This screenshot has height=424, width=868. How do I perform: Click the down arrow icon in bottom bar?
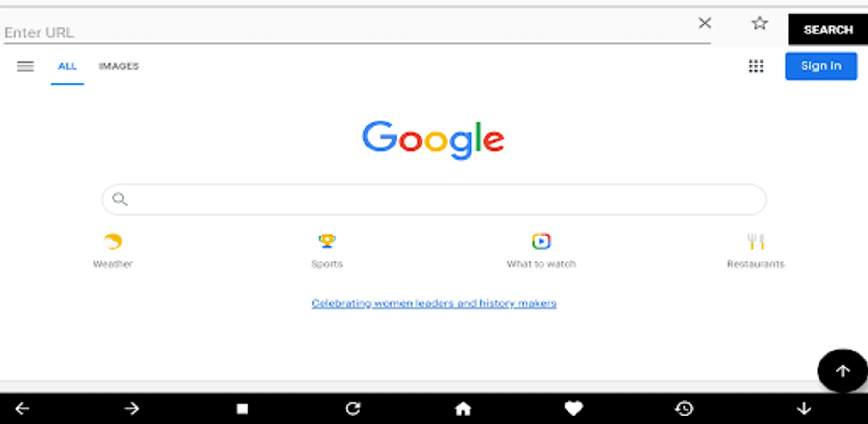pos(804,408)
